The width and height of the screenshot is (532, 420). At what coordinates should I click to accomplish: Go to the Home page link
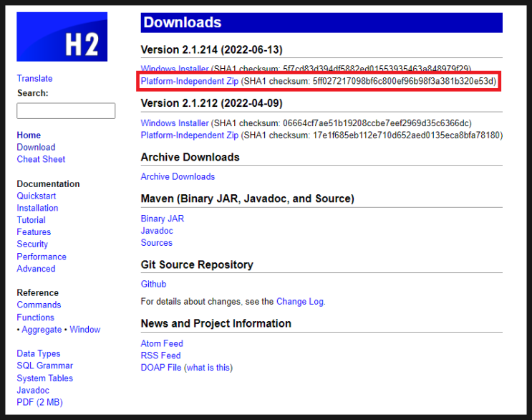pyautogui.click(x=29, y=135)
